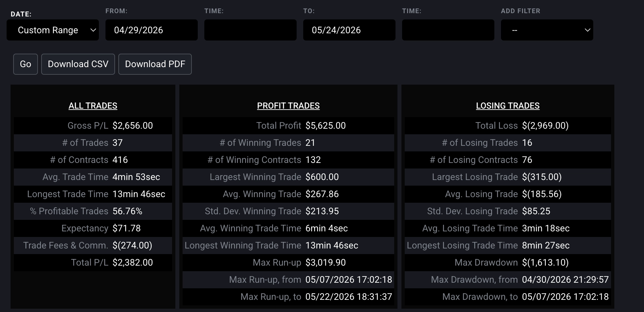Viewport: 644px width, 312px height.
Task: Click the Total P/L value $2,382.00
Action: click(133, 263)
